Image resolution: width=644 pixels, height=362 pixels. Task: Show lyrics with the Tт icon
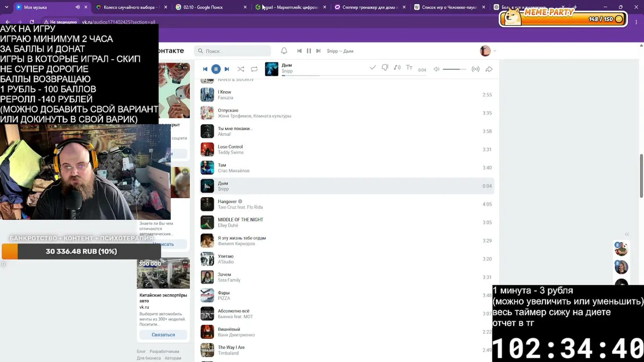point(409,68)
